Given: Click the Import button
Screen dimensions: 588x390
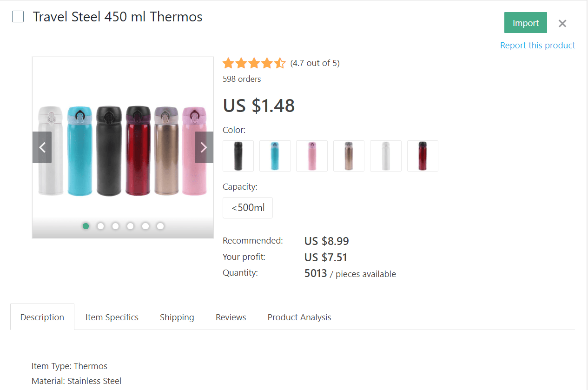Looking at the screenshot, I should (x=525, y=22).
